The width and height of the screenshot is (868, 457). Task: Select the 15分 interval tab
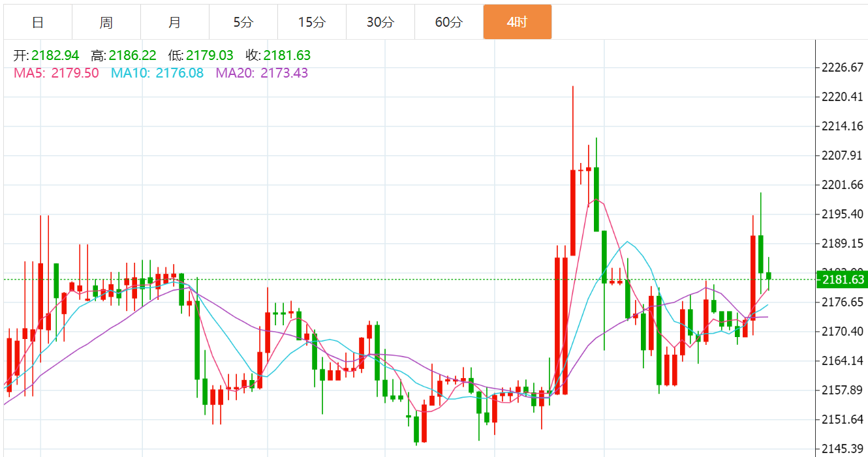(312, 22)
